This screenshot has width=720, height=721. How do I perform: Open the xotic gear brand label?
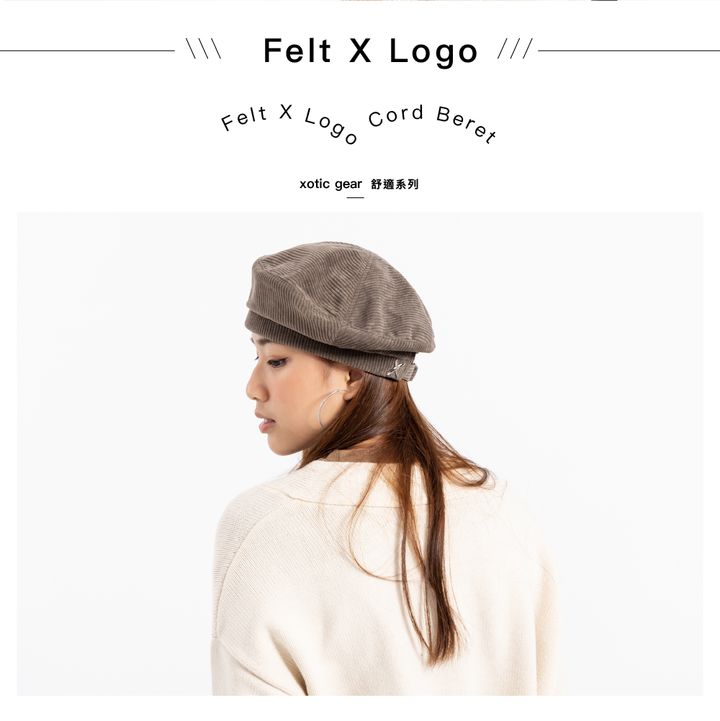(331, 184)
